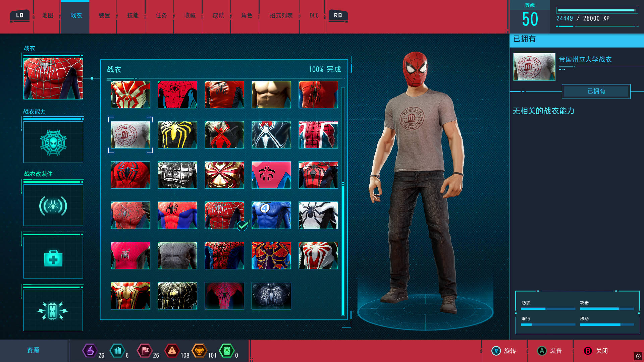
Task: Select the currently equipped suit preview thumbnail
Action: coord(53,79)
